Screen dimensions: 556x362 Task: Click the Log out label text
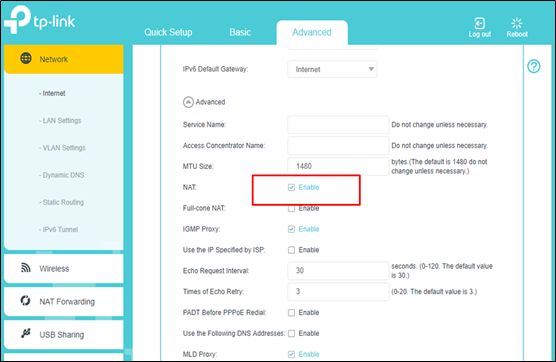479,34
